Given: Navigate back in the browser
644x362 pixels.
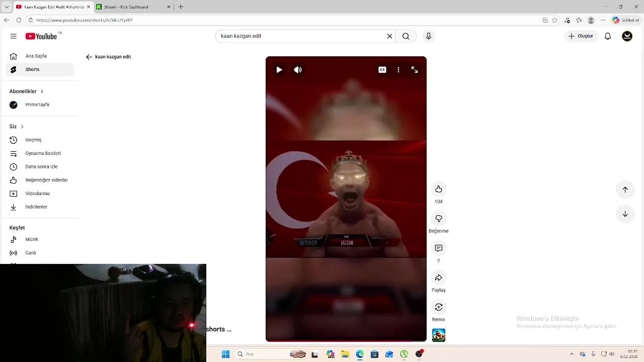Looking at the screenshot, I should pos(7,20).
